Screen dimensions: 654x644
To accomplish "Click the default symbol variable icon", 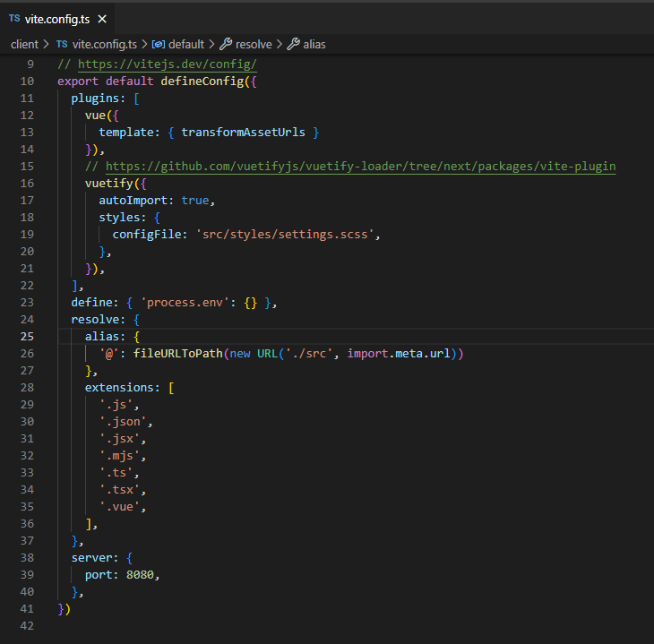I will pos(159,44).
